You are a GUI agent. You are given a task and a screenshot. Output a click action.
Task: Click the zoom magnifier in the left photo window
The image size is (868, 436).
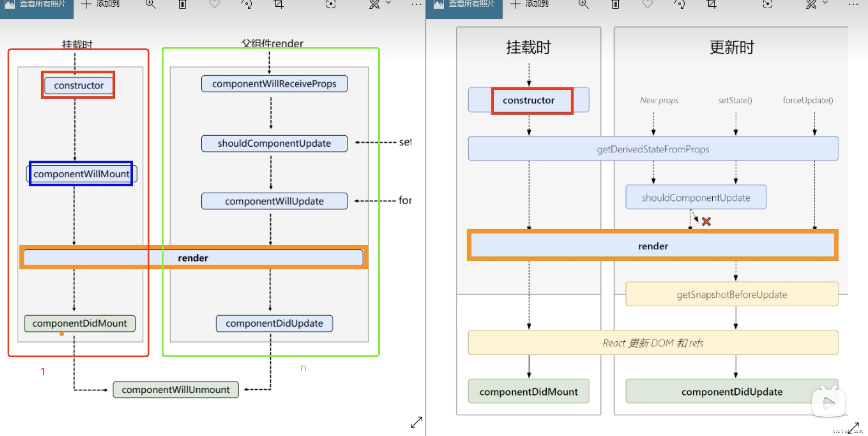(151, 4)
